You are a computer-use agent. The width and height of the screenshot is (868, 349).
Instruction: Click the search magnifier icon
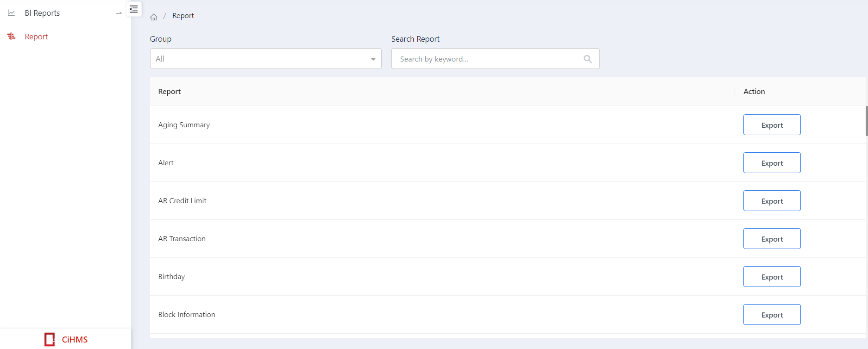pos(587,59)
